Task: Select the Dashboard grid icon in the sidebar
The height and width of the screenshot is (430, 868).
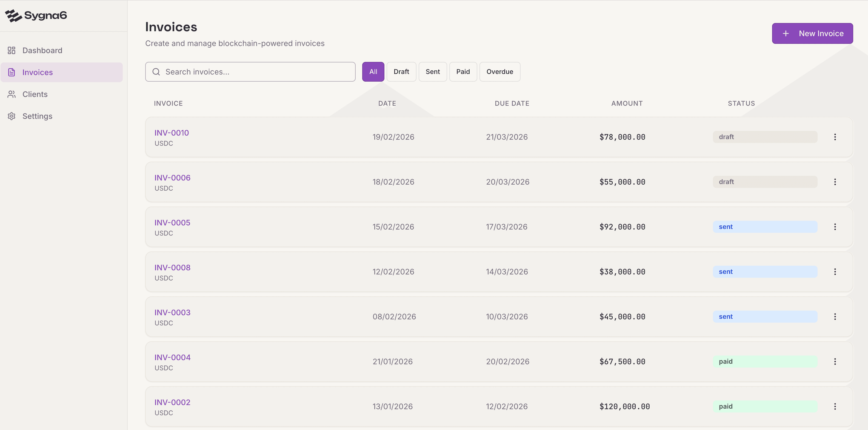Action: pos(12,50)
